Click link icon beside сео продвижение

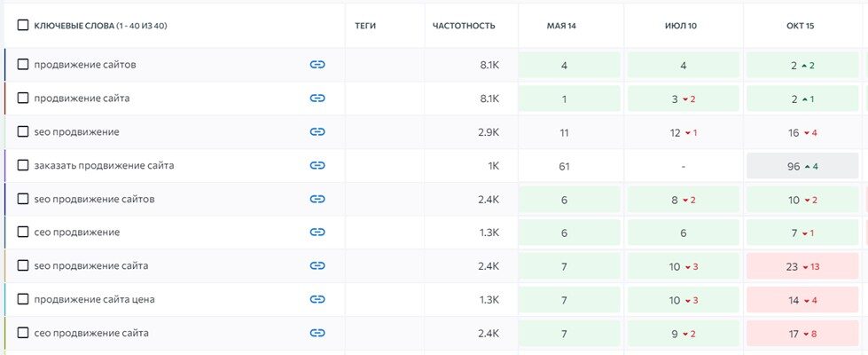pos(317,233)
